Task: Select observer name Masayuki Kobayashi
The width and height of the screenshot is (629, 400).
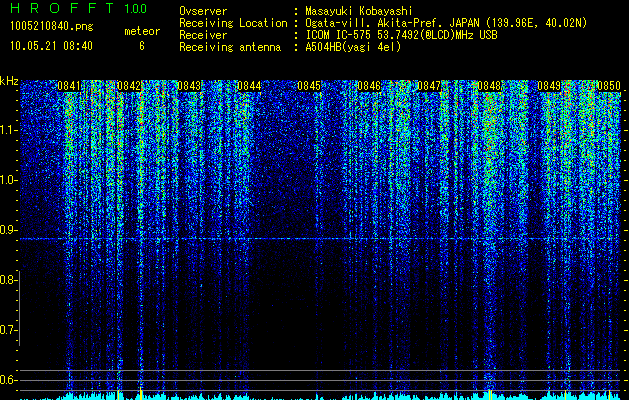Action: [x=359, y=11]
